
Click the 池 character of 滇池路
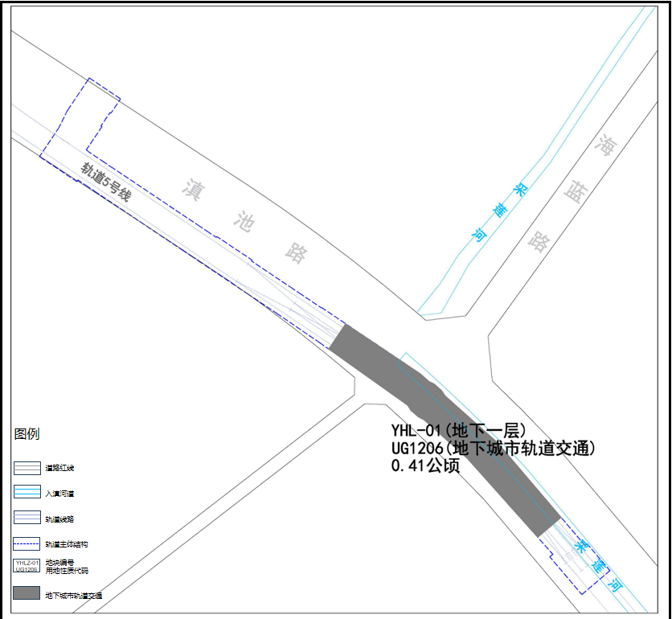(244, 222)
